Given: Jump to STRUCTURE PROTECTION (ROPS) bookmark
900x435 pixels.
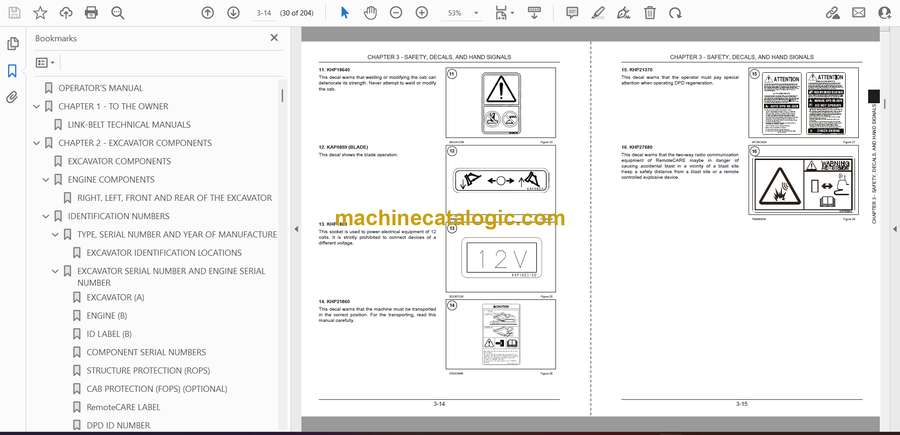Looking at the screenshot, I should point(146,371).
